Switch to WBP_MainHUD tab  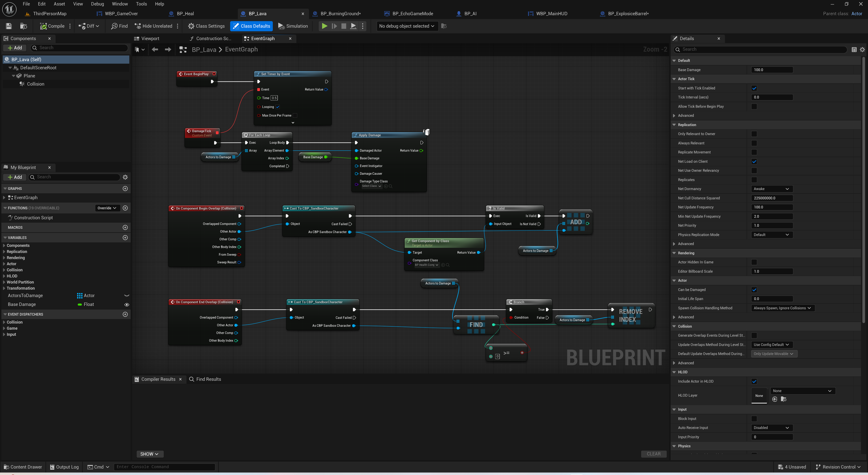551,14
